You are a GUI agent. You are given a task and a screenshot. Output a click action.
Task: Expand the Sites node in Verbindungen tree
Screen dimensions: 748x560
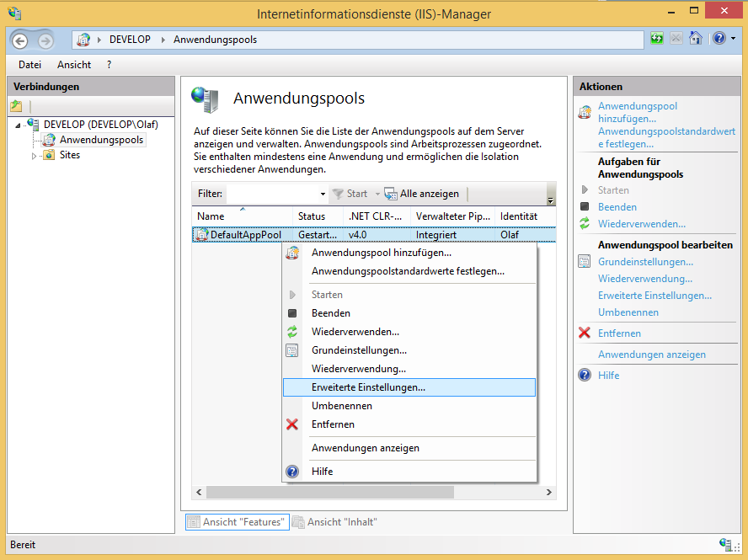pos(34,155)
